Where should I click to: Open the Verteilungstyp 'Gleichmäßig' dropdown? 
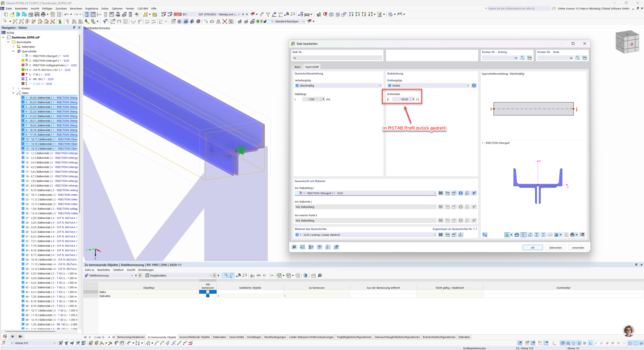click(338, 85)
